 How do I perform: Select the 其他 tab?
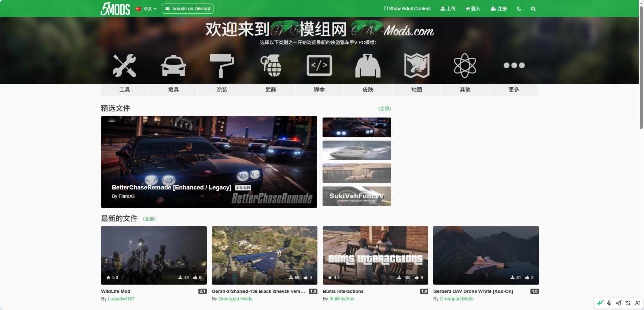click(465, 90)
